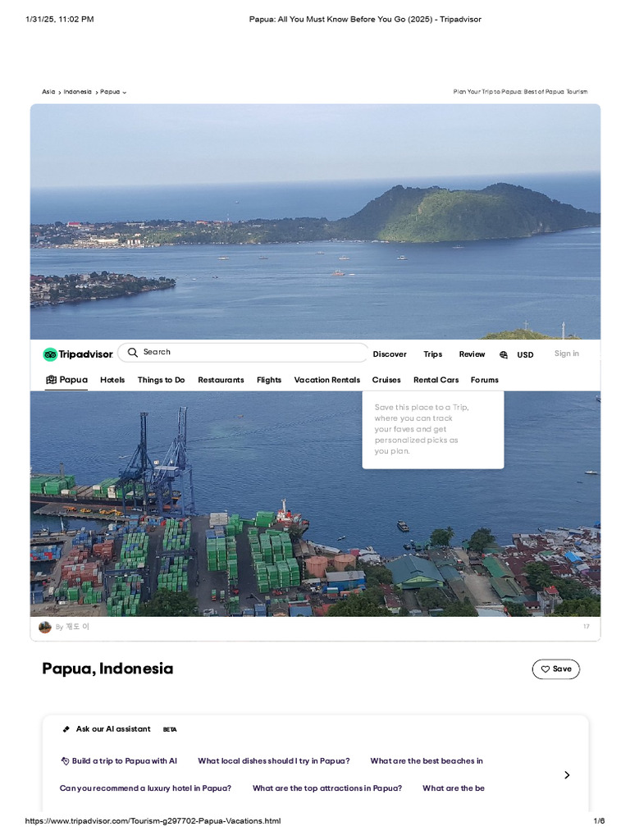The width and height of the screenshot is (630, 840).
Task: Click into the Search input field
Action: pyautogui.click(x=243, y=353)
